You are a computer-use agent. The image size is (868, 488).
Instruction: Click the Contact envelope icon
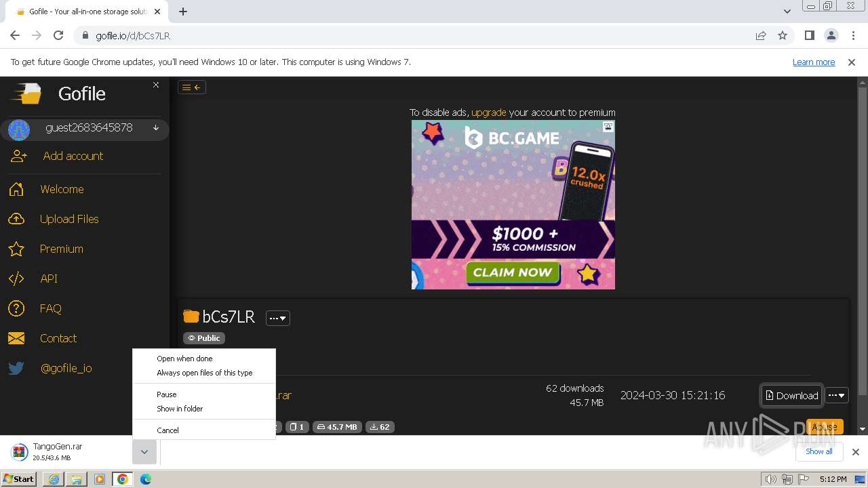click(16, 338)
